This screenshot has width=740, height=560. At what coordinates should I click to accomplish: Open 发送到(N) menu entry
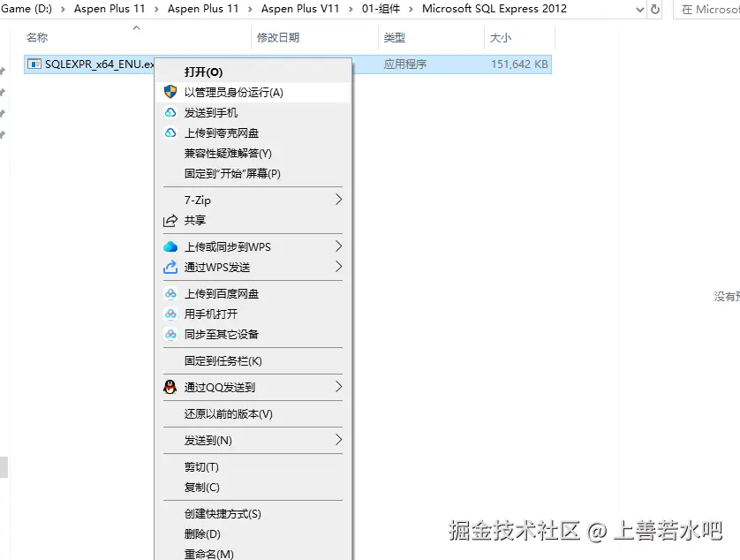click(x=253, y=440)
